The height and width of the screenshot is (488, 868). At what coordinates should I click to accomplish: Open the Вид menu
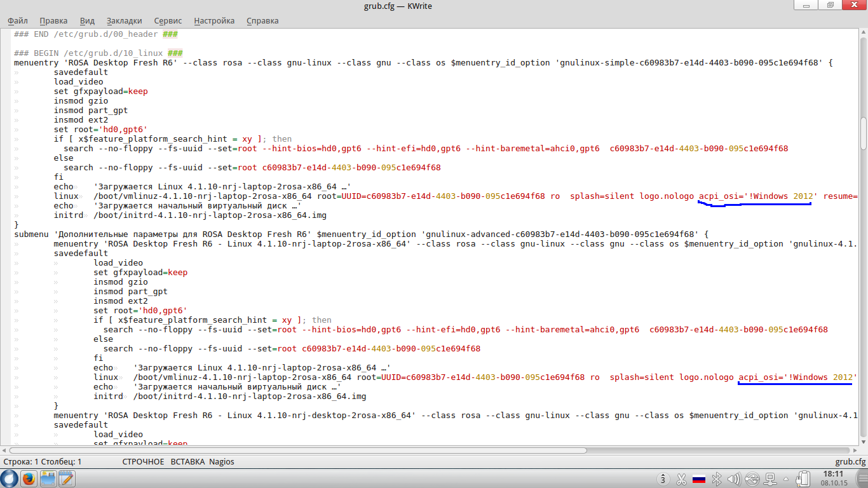(87, 20)
